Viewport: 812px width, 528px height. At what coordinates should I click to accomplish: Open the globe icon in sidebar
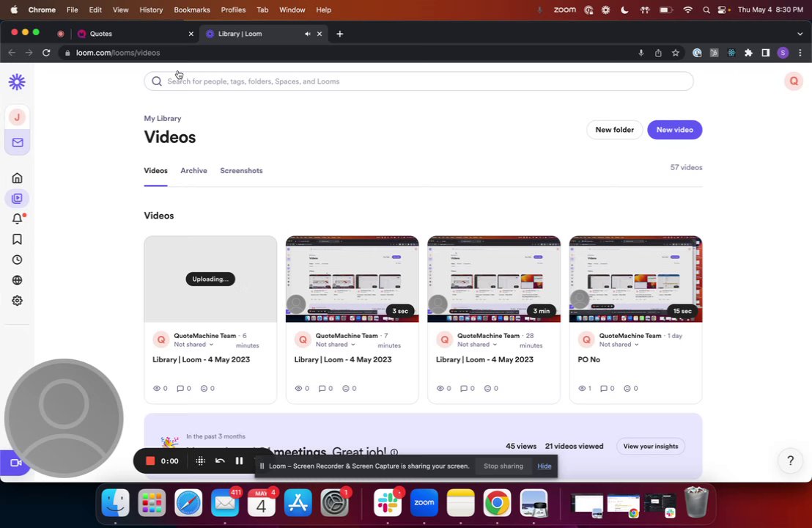[17, 280]
